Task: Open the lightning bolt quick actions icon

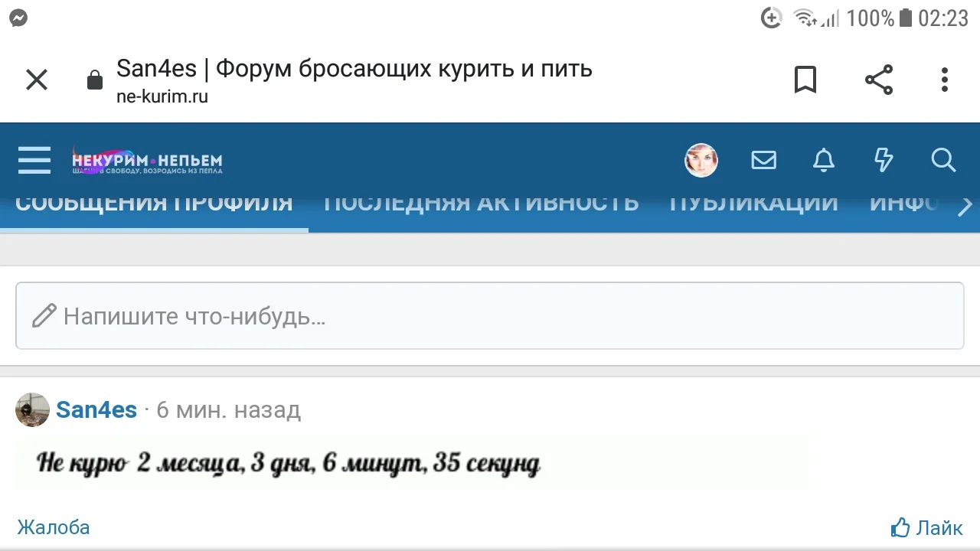Action: click(884, 160)
